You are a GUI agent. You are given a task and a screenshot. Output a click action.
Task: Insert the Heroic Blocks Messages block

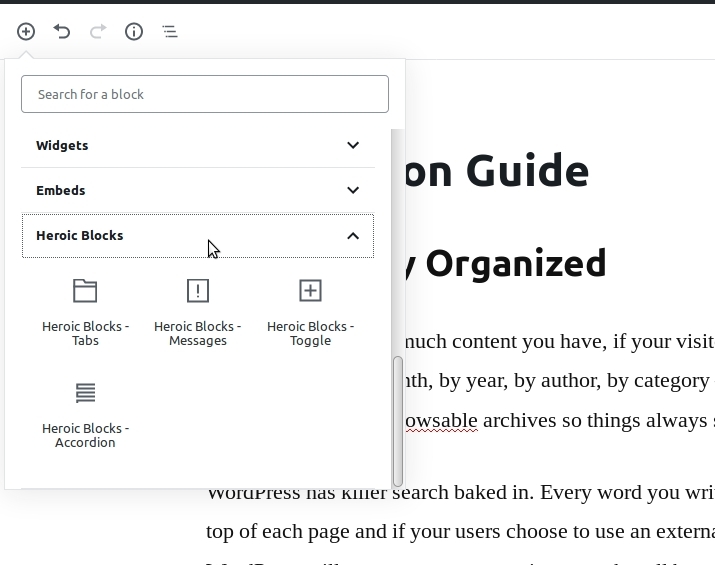point(198,313)
